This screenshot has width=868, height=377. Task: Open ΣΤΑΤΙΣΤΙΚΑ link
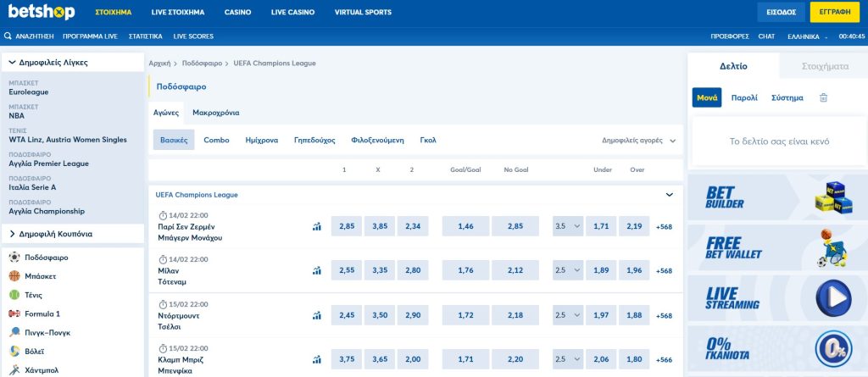click(x=146, y=36)
